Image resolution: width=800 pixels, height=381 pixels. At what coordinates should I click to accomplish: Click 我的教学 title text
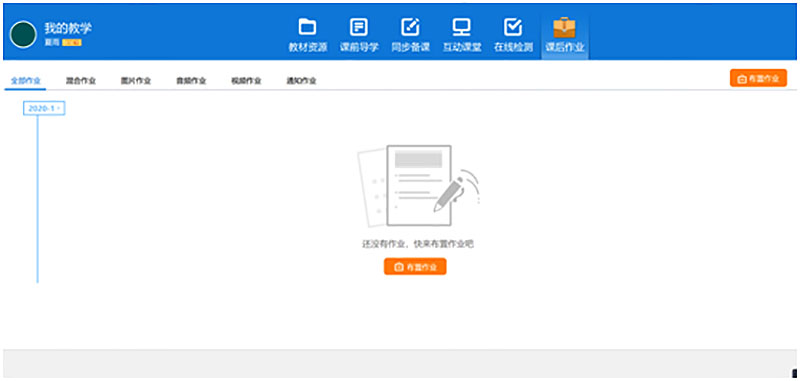tap(68, 28)
